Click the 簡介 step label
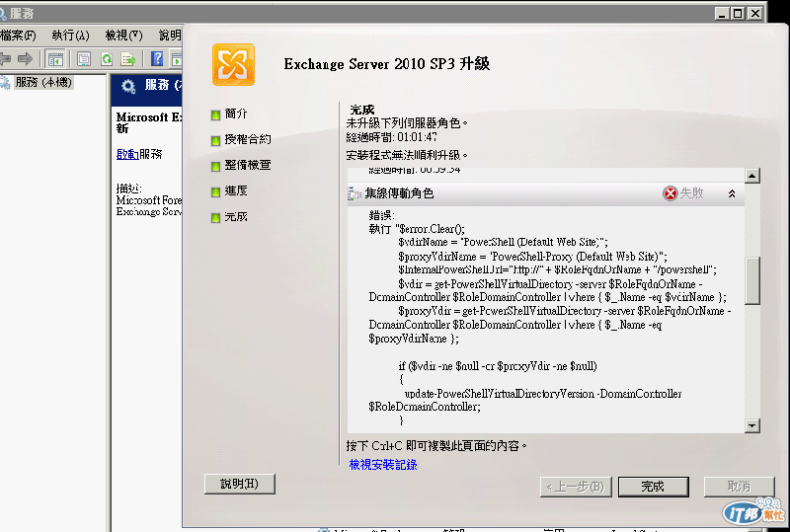 click(x=236, y=114)
